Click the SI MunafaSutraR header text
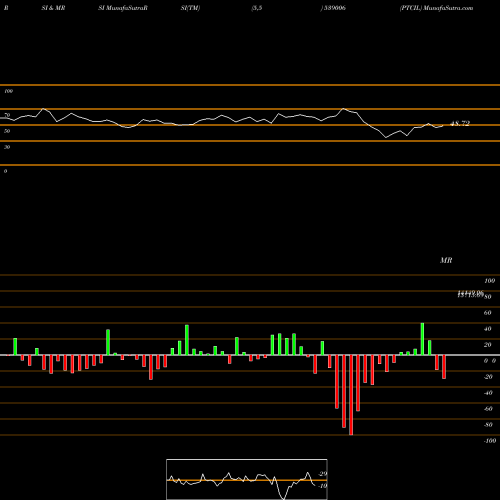Screen dimensions: 500x500 click(x=123, y=8)
